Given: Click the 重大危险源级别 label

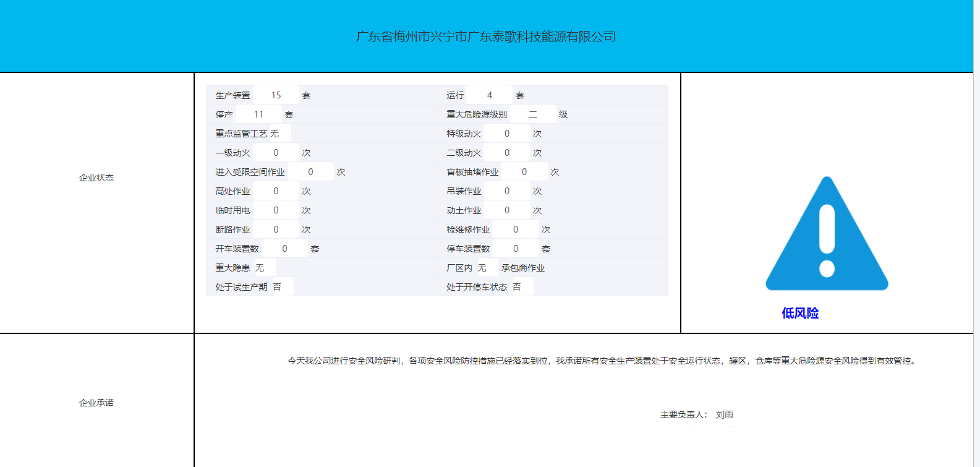Looking at the screenshot, I should point(477,114).
